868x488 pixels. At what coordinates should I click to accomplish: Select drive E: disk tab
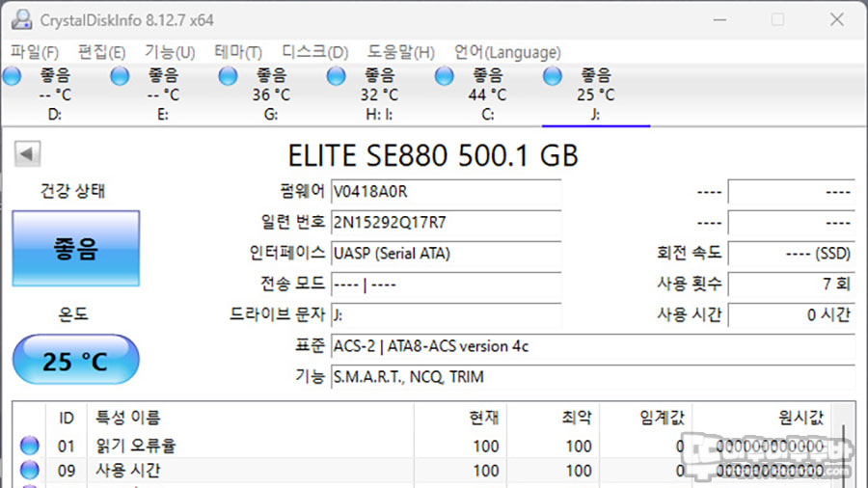coord(163,95)
